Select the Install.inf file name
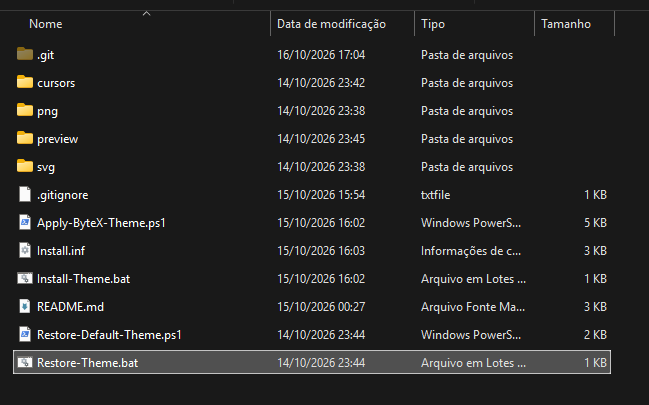649x405 pixels. [61, 251]
